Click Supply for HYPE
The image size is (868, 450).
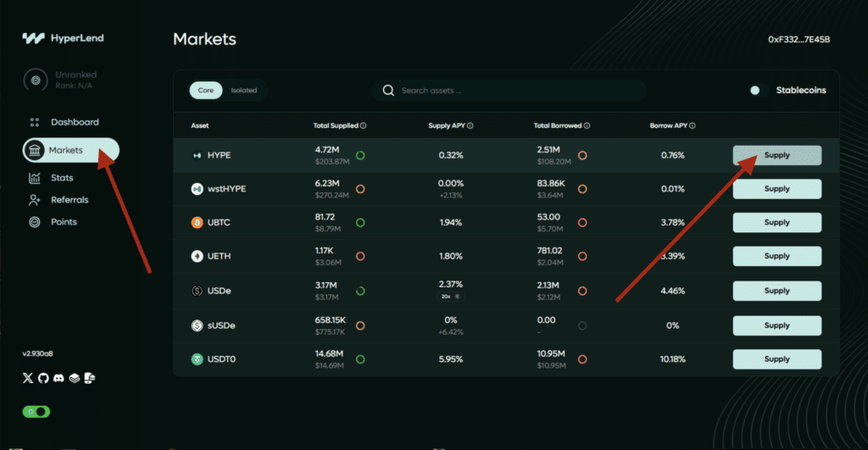click(777, 156)
